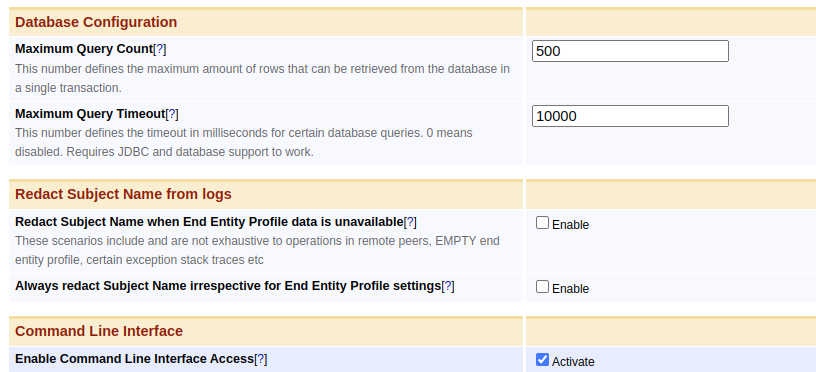Show help for Always redact Subject Name
Viewport: 816px width, 372px height.
(448, 286)
